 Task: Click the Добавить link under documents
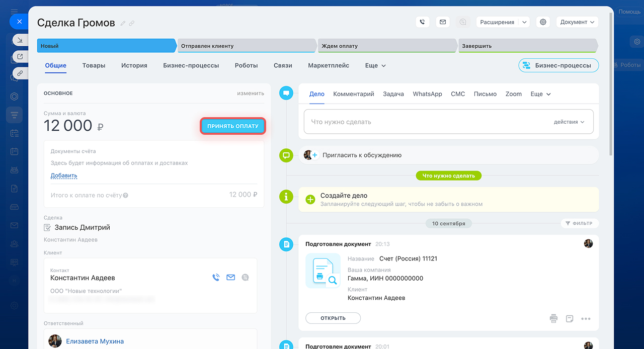click(x=64, y=176)
